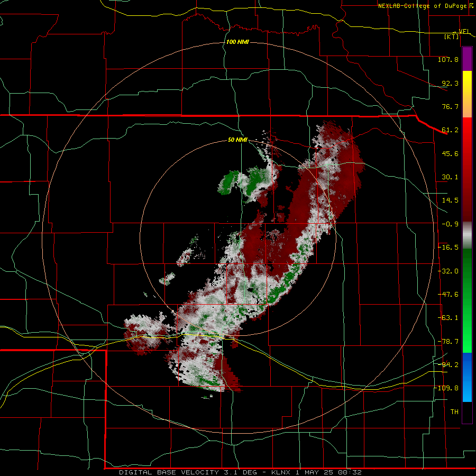Select the 30.1 legend value
The image size is (476, 476).
tap(450, 177)
